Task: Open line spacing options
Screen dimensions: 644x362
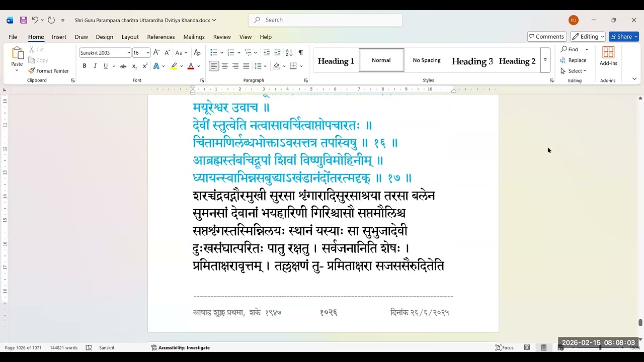Action: click(260, 66)
